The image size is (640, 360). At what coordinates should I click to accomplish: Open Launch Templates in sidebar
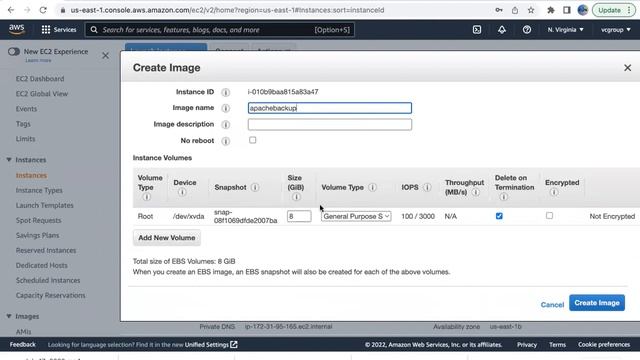click(44, 205)
